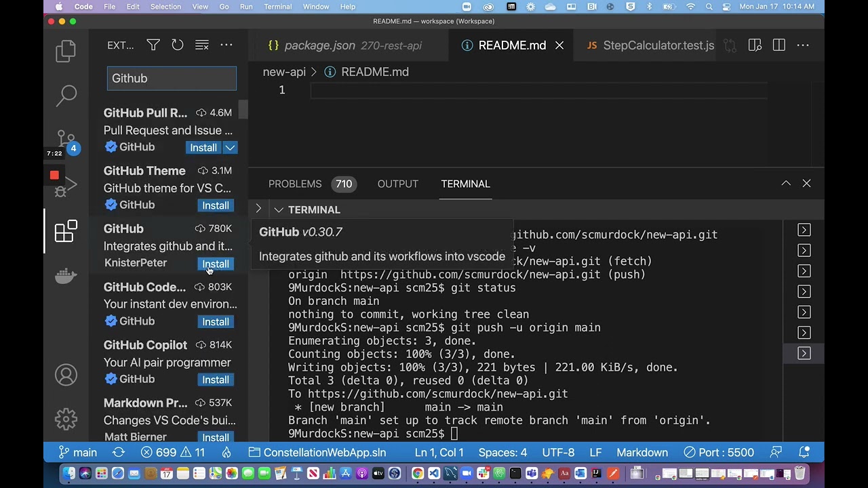Viewport: 868px width, 488px height.
Task: Open editor more actions ellipsis
Action: click(x=803, y=45)
